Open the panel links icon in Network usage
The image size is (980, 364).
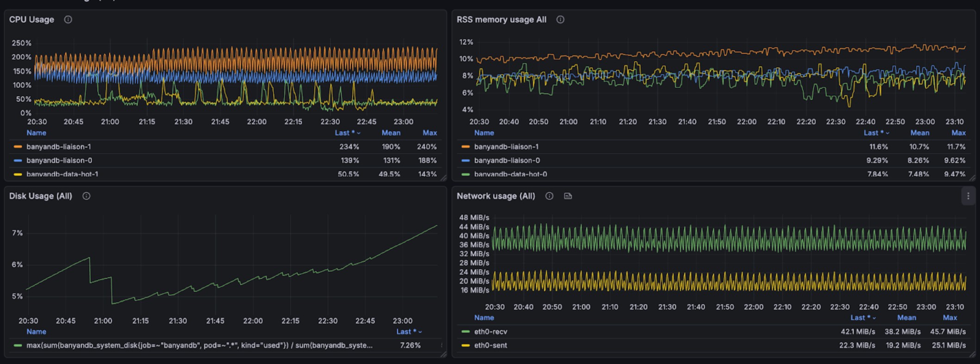(x=568, y=196)
